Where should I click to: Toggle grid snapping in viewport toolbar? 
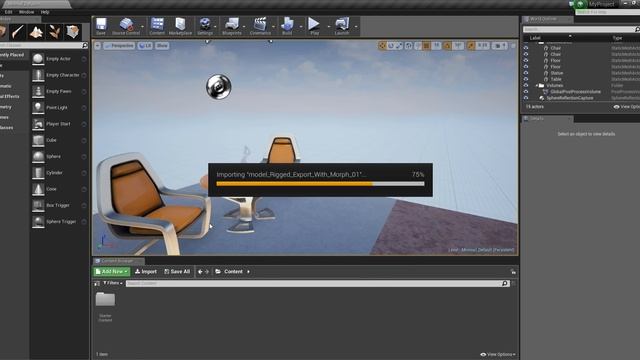[x=426, y=46]
